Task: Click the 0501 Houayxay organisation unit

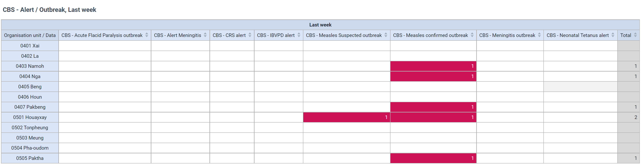Action: click(x=30, y=117)
